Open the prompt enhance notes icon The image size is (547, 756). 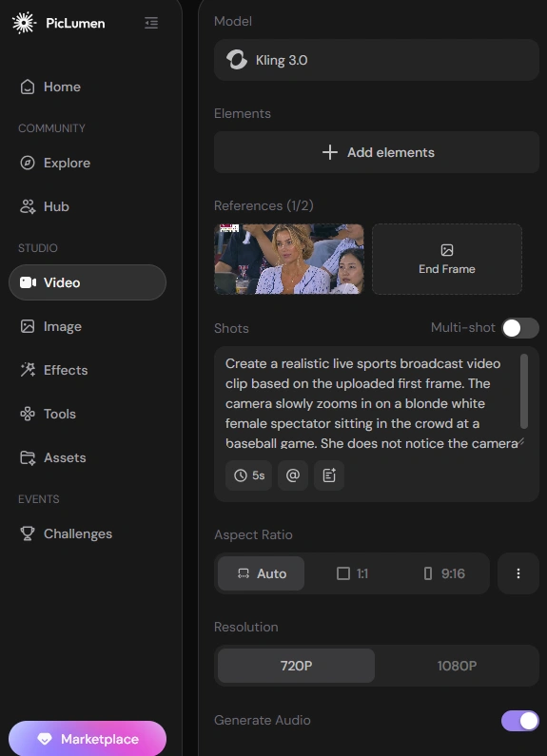329,475
